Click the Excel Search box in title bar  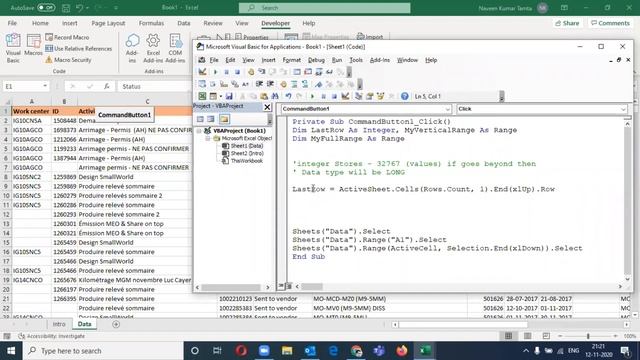[324, 8]
